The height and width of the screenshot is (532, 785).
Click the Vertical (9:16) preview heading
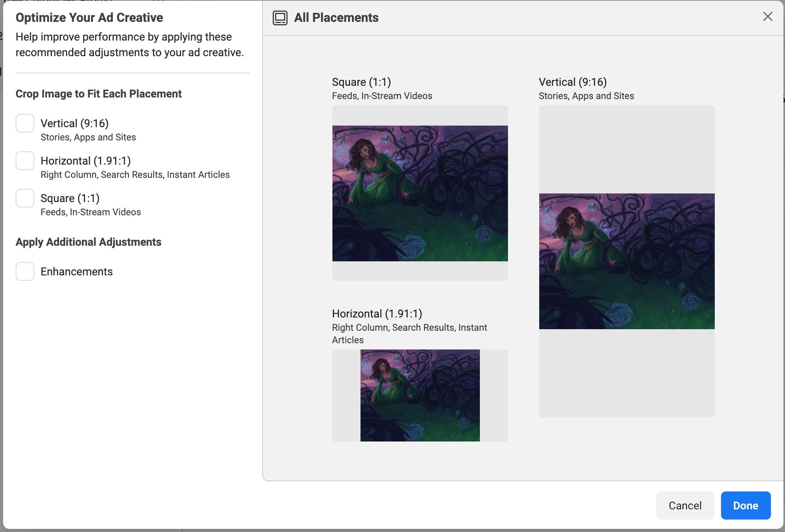pyautogui.click(x=572, y=82)
